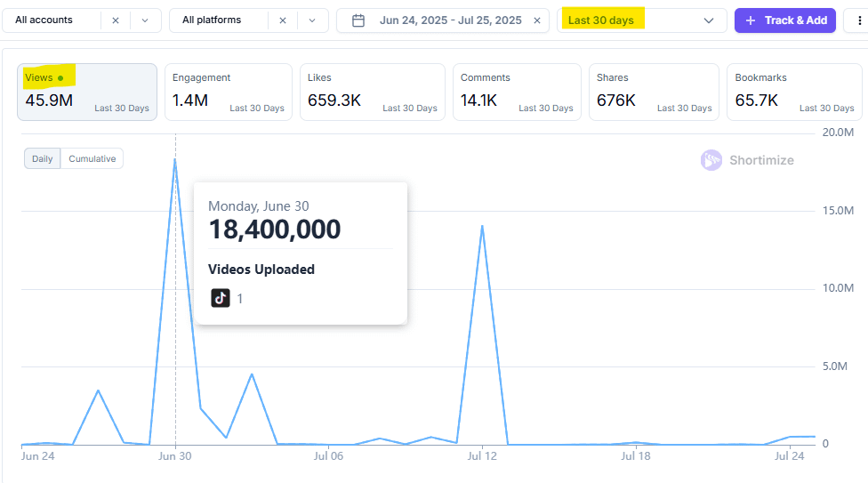Viewport: 868px width, 483px height.
Task: Click the TikTok icon in the tooltip
Action: pos(221,298)
